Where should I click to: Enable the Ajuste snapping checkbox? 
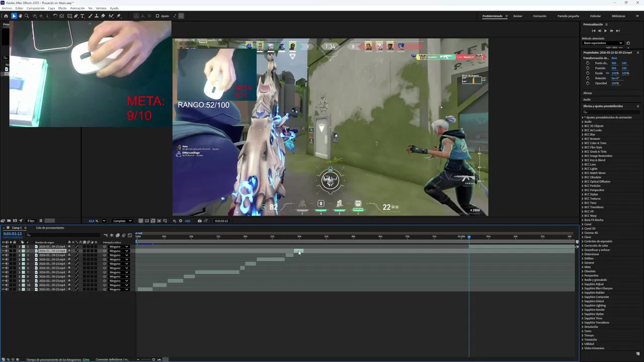pos(157,16)
